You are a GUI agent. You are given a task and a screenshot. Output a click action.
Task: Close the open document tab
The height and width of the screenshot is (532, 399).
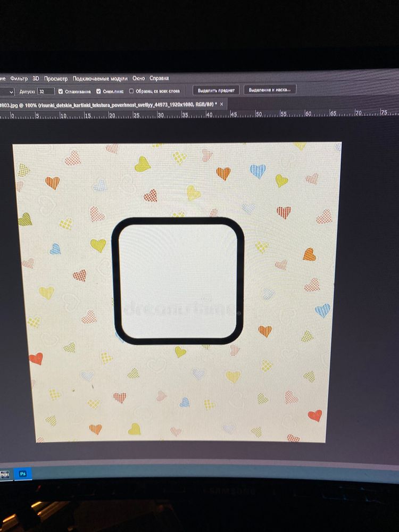click(x=221, y=103)
